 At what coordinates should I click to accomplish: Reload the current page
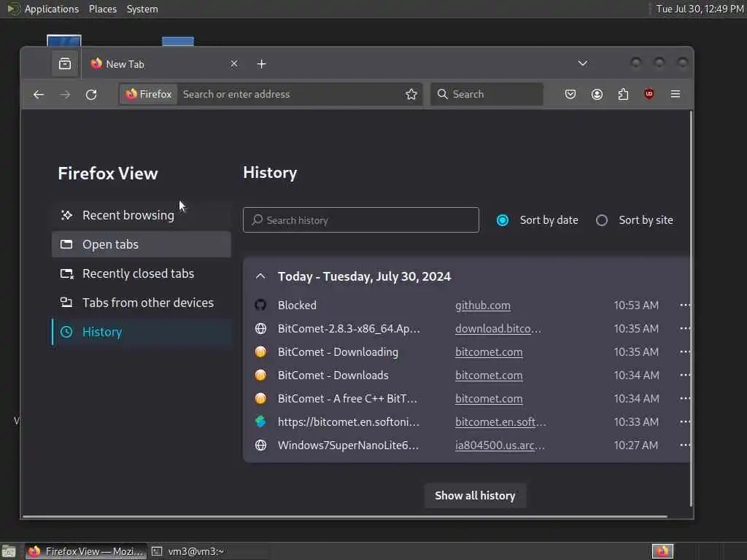pyautogui.click(x=91, y=94)
